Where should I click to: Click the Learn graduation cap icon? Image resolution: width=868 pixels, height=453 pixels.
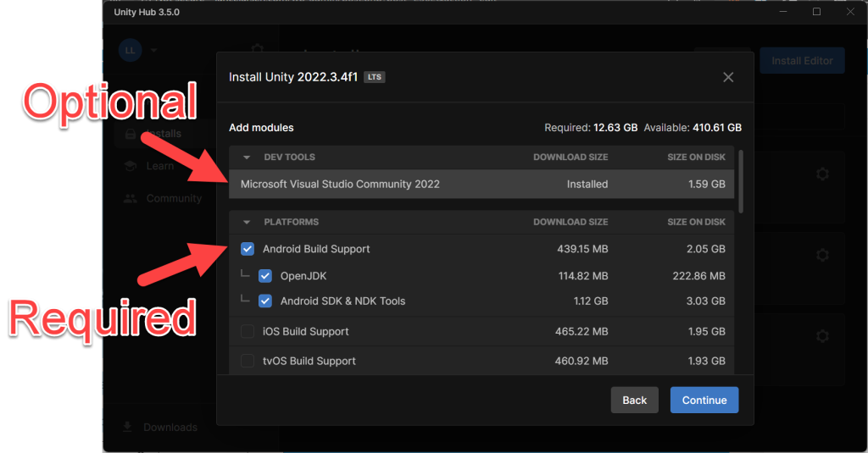click(131, 166)
